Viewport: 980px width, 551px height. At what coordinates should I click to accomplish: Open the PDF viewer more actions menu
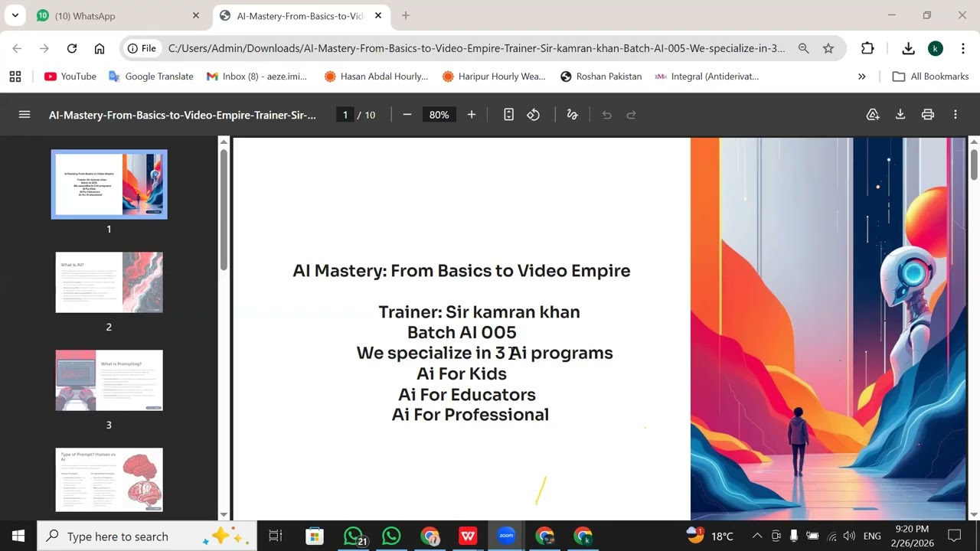(x=955, y=115)
